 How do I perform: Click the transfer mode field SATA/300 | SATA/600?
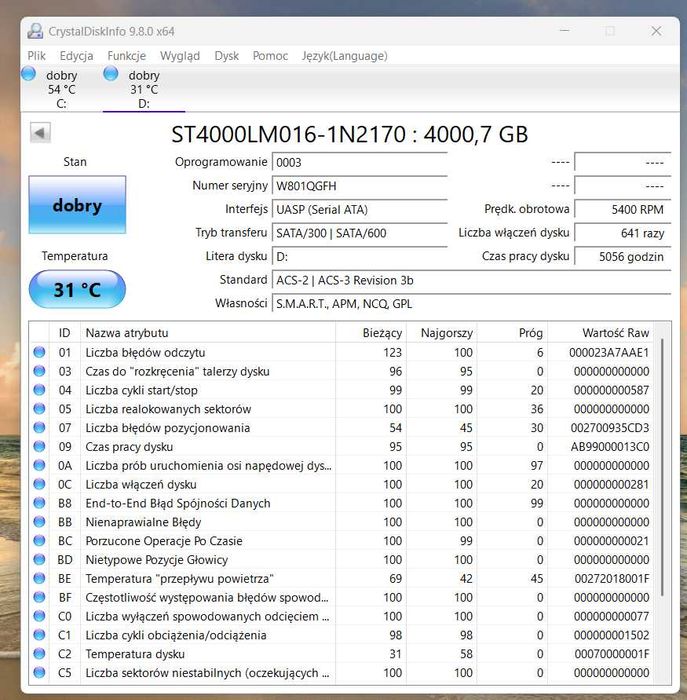pos(360,233)
